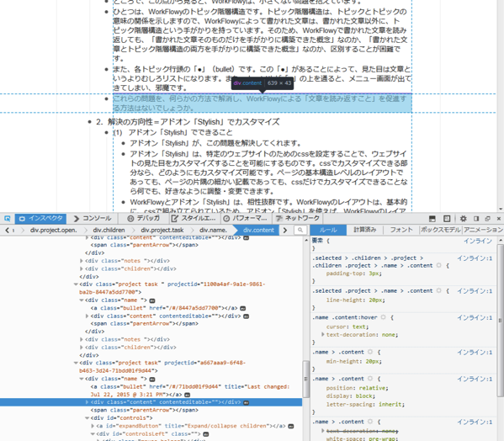
Task: Click ev badge beside controlsLeft div
Action: coord(206,434)
